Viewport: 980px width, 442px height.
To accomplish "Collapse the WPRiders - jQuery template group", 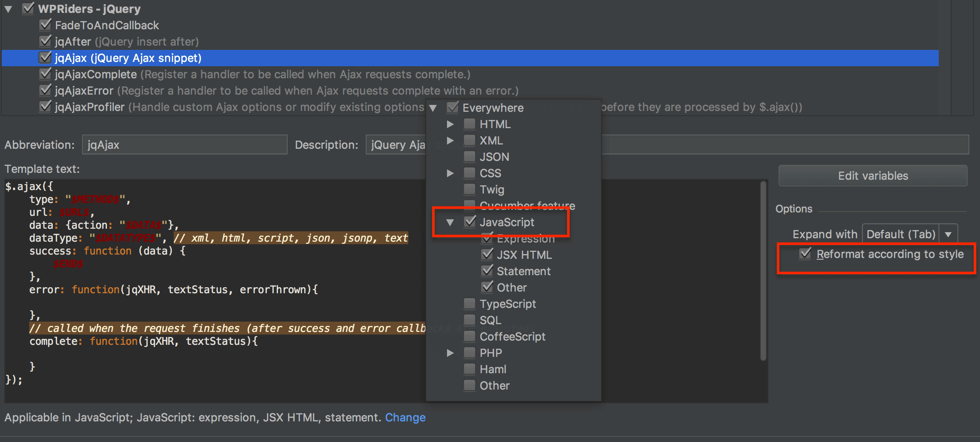I will 8,9.
